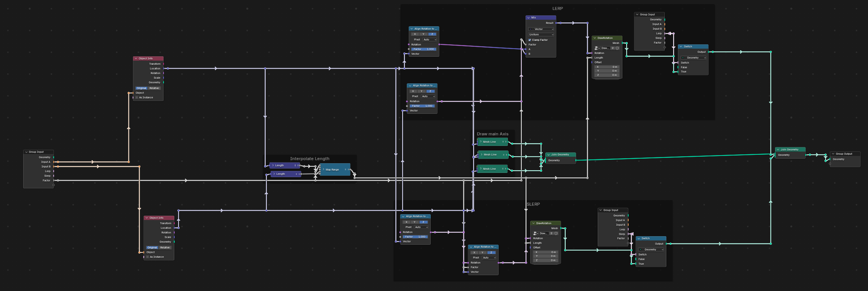The height and width of the screenshot is (291, 868).
Task: Collapse the Group Output node chevron
Action: click(x=833, y=154)
